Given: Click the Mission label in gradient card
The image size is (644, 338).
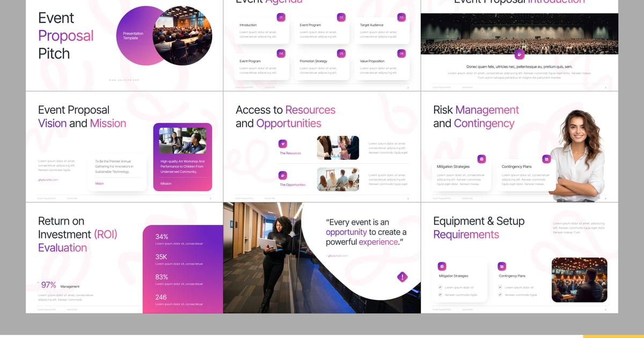Looking at the screenshot, I should click(x=166, y=183).
